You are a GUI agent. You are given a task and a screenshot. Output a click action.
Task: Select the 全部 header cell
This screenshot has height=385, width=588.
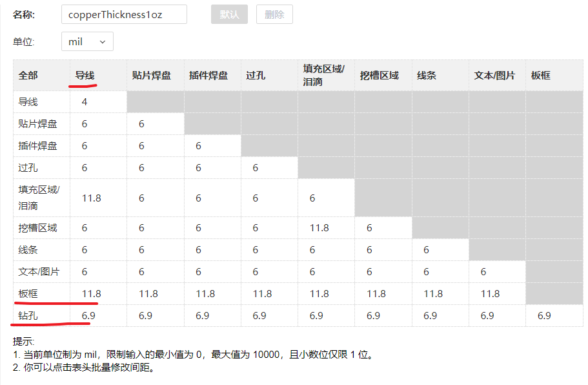pos(41,76)
